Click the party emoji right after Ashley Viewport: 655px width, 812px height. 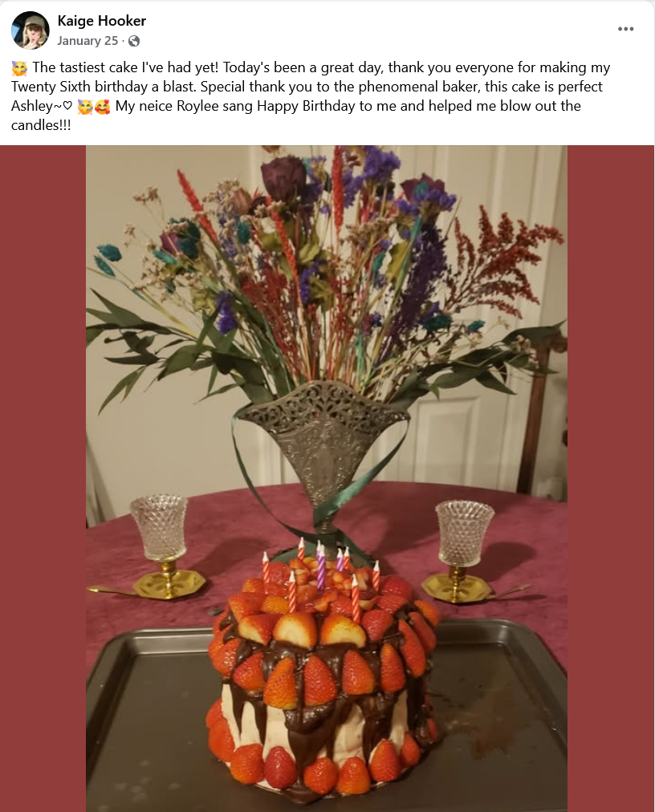tap(85, 108)
